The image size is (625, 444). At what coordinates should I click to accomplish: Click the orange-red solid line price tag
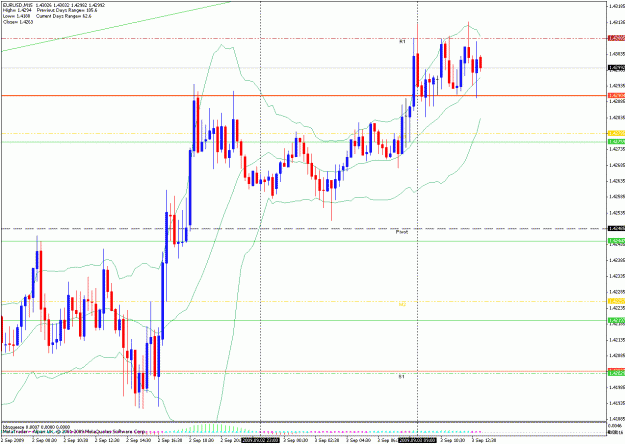pos(616,96)
